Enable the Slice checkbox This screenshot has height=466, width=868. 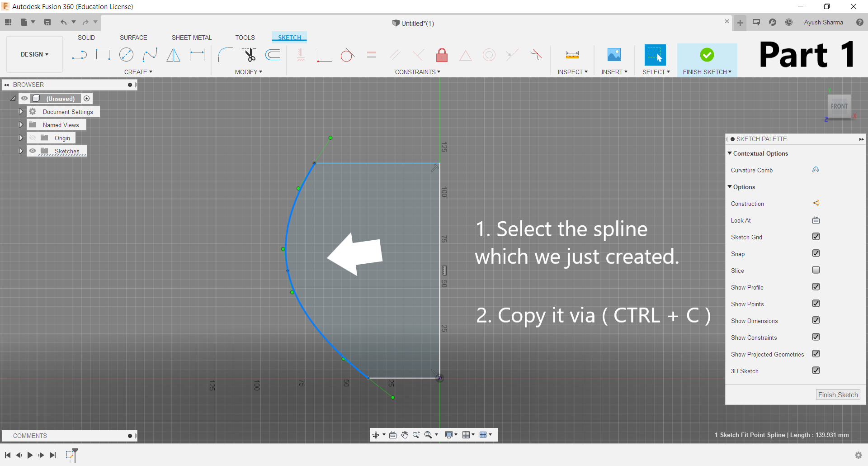click(816, 270)
